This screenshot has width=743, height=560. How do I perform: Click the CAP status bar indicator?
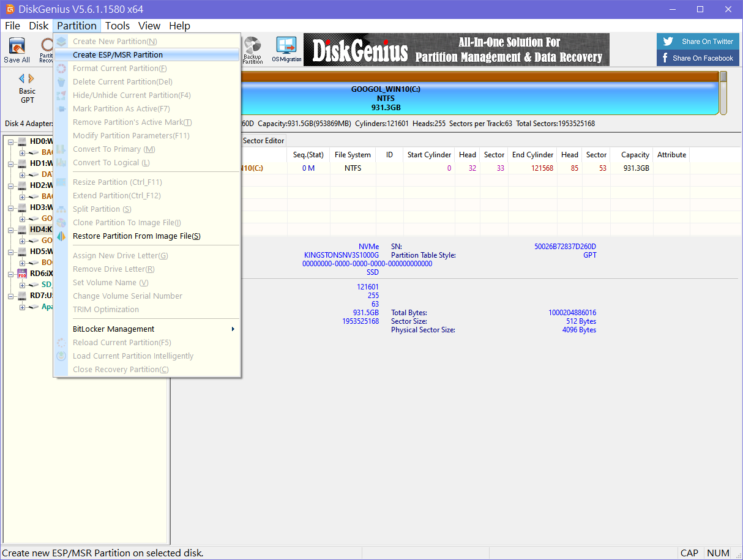(690, 553)
